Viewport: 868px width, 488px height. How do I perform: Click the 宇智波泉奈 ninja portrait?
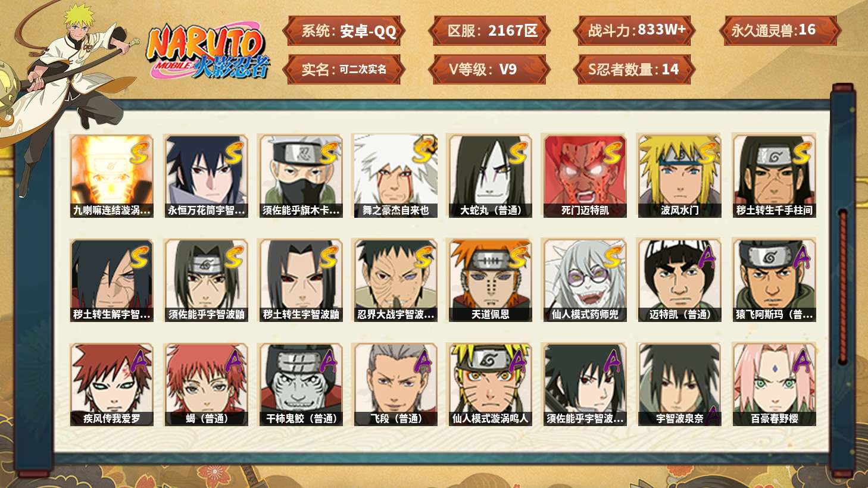[679, 384]
